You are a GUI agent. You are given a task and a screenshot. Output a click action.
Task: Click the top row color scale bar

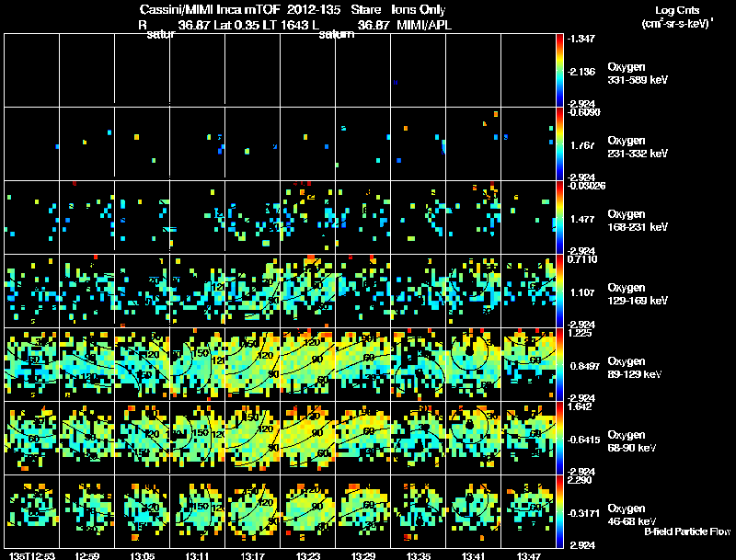point(559,71)
